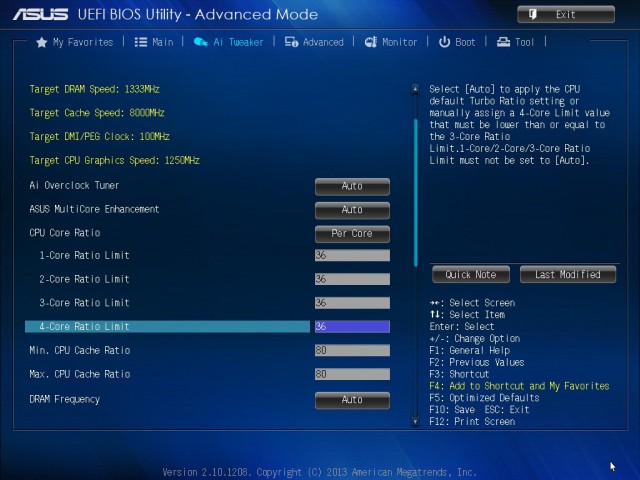Select the Ai Tweaker tab
This screenshot has width=640, height=480.
pos(229,42)
